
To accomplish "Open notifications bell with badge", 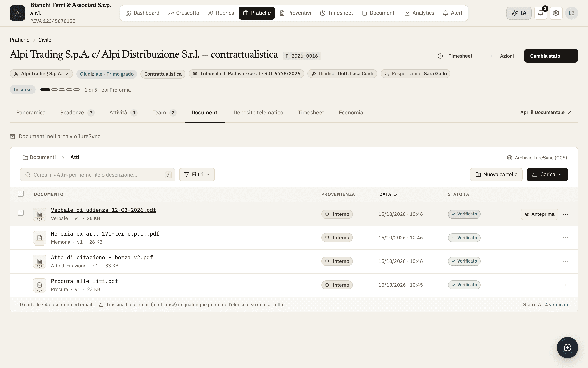I will click(540, 13).
